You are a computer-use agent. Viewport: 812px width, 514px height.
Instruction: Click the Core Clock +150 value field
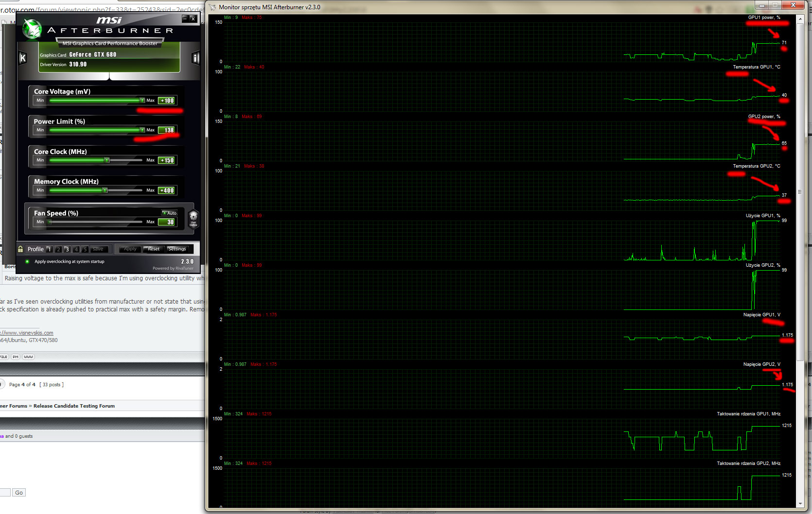(x=167, y=160)
